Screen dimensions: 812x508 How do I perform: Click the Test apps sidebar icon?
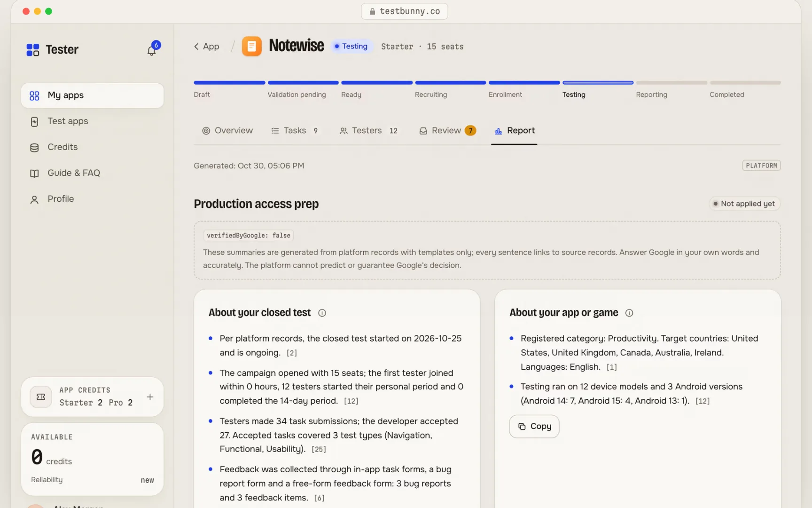(x=34, y=122)
